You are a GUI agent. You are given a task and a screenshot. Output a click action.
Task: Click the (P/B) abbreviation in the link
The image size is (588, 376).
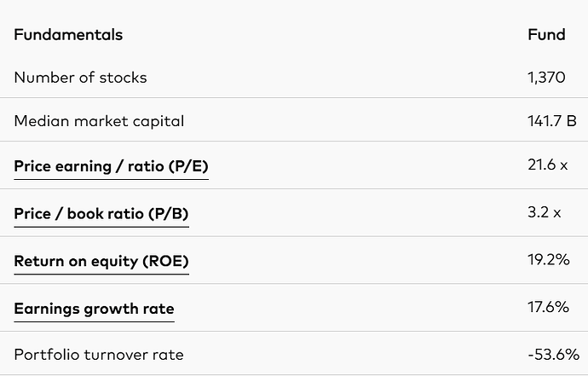click(169, 213)
